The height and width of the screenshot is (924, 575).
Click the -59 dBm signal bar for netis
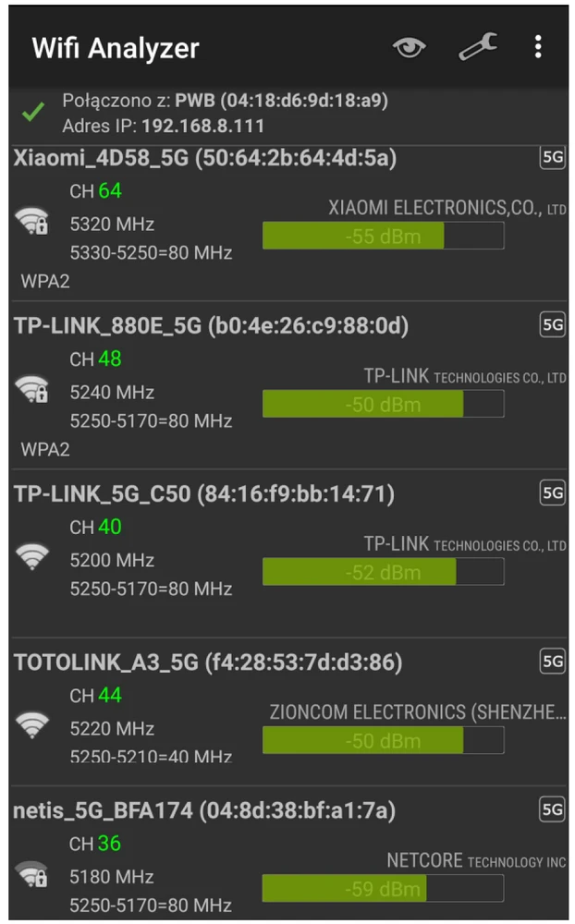(383, 889)
